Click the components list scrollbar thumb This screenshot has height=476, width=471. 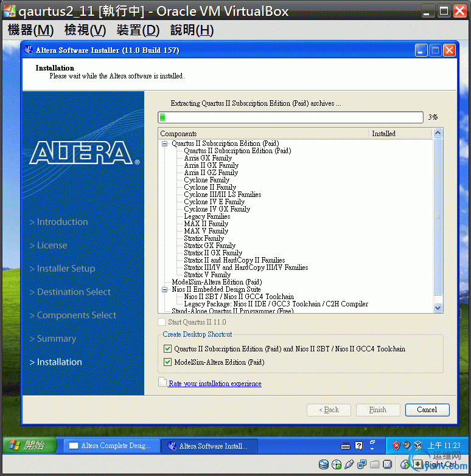coord(438,216)
